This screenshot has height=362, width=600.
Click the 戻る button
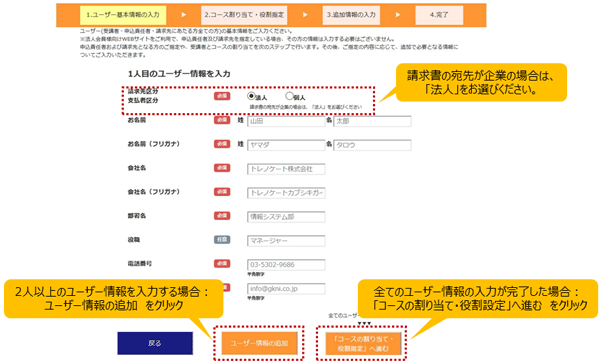155,343
